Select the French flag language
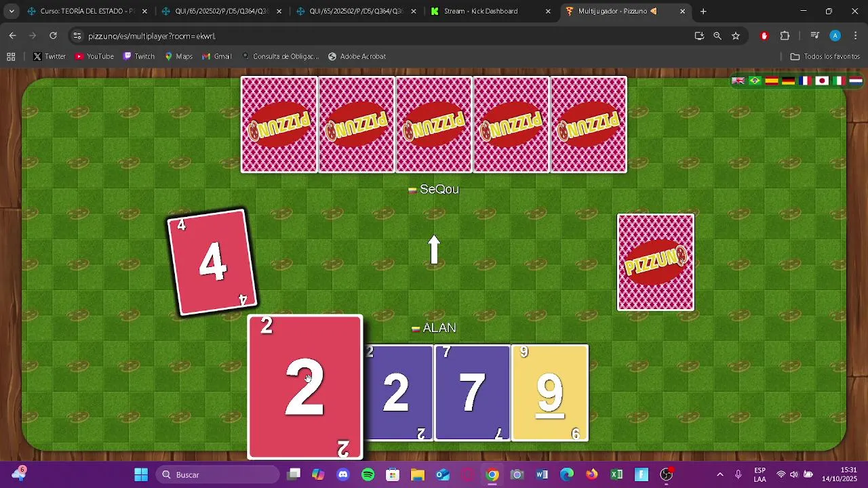 (x=805, y=81)
